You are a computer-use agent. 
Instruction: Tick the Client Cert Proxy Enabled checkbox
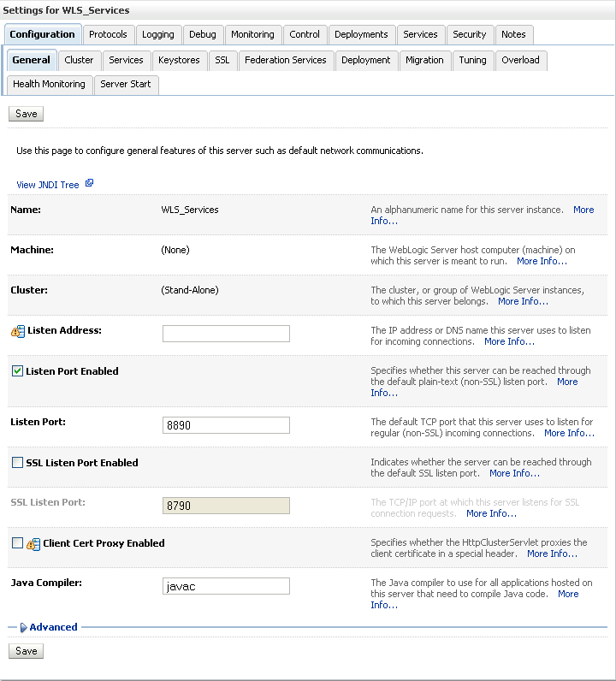click(x=17, y=543)
